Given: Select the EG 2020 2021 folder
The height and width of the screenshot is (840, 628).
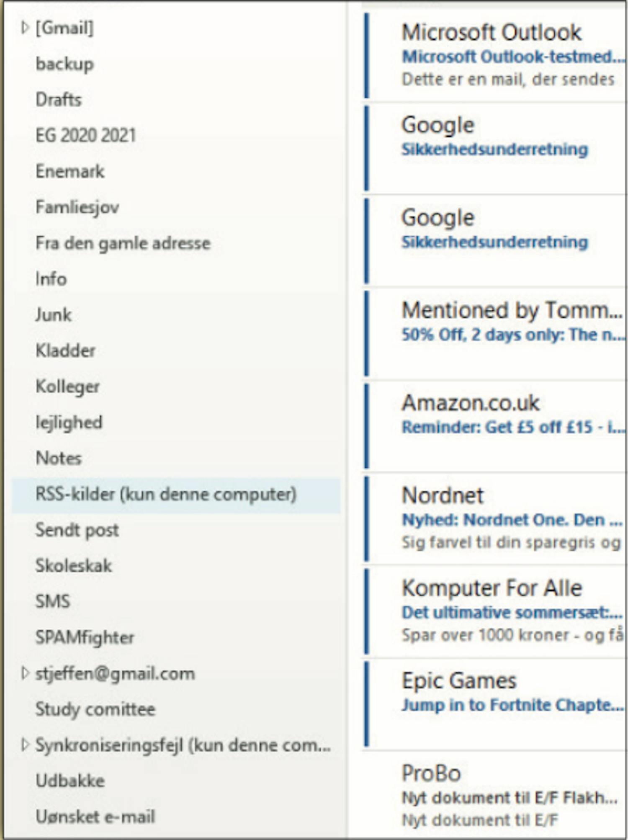Looking at the screenshot, I should tap(86, 135).
